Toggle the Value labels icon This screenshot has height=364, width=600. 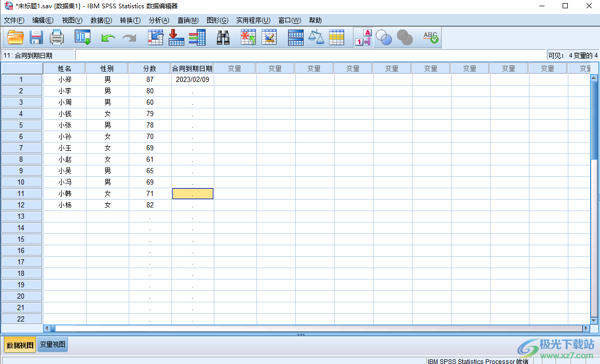click(363, 37)
